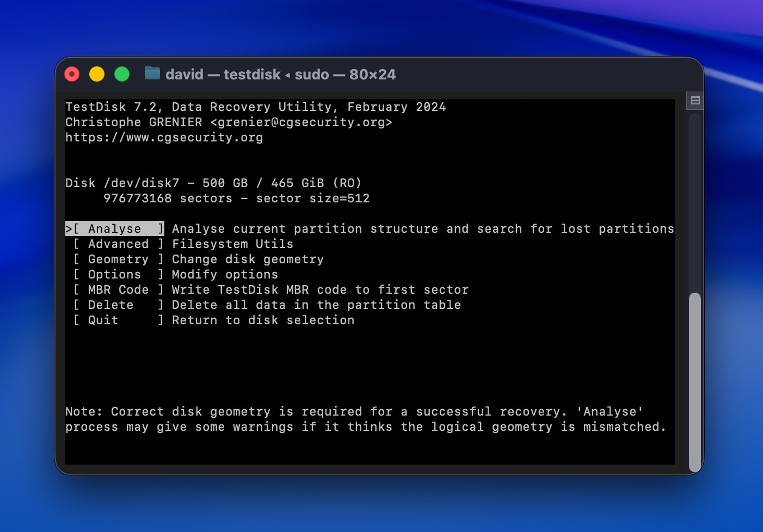The height and width of the screenshot is (532, 763).
Task: Click the TestDisk version header text
Action: point(255,107)
